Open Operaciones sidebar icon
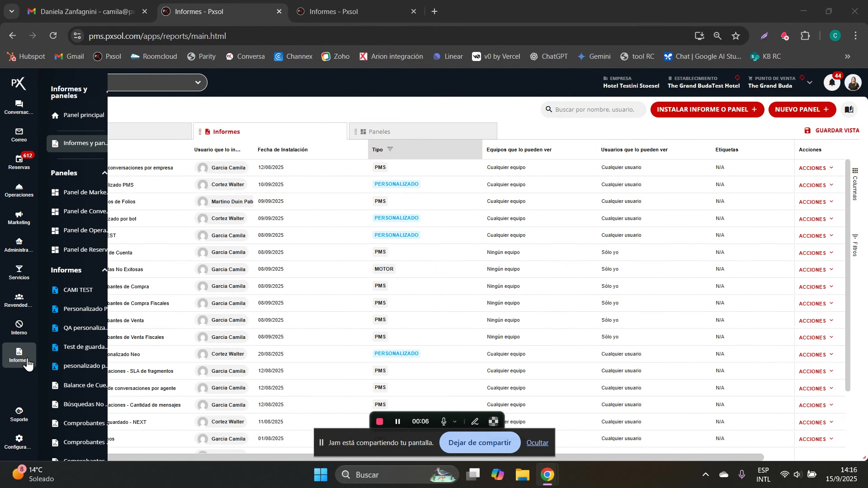 pos(19,190)
